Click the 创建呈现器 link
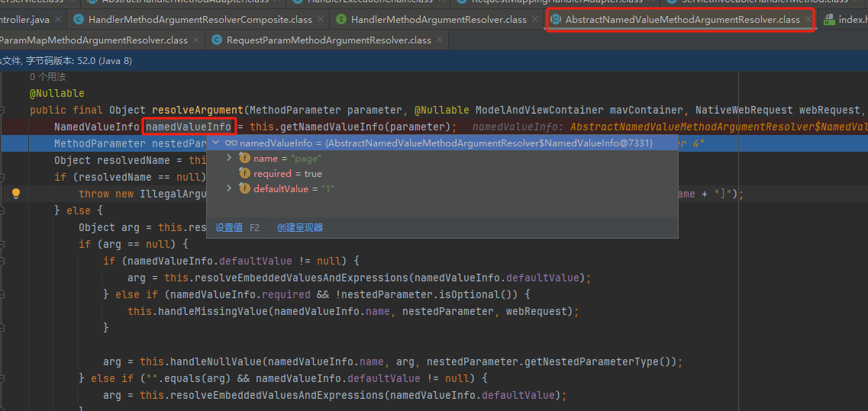This screenshot has width=868, height=411. click(x=300, y=227)
